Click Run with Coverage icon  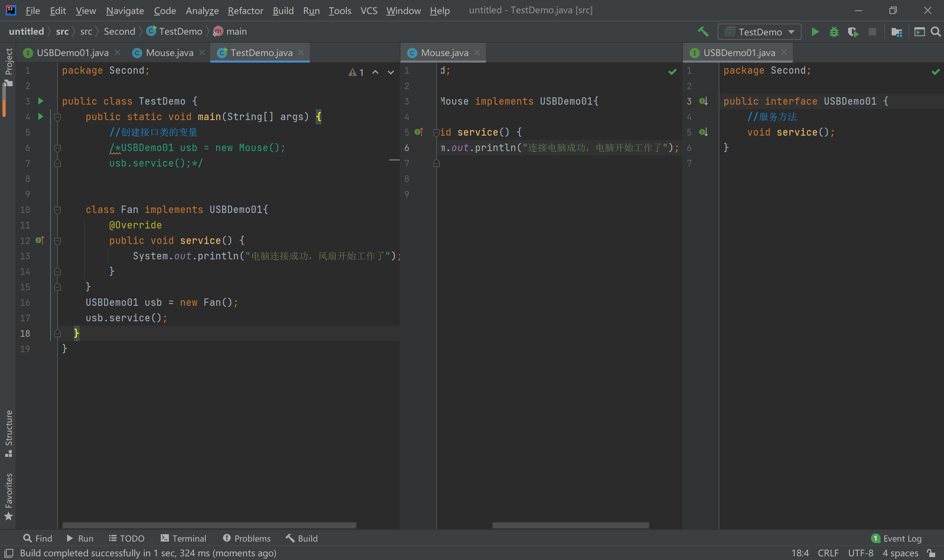click(x=853, y=32)
